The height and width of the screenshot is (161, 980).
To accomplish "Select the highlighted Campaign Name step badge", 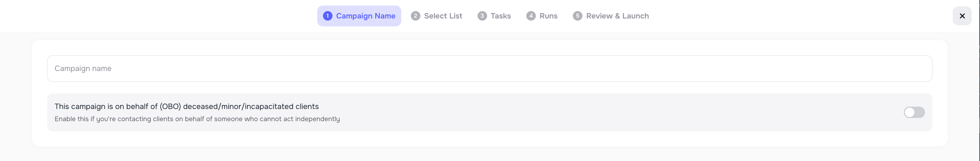I will tap(359, 16).
